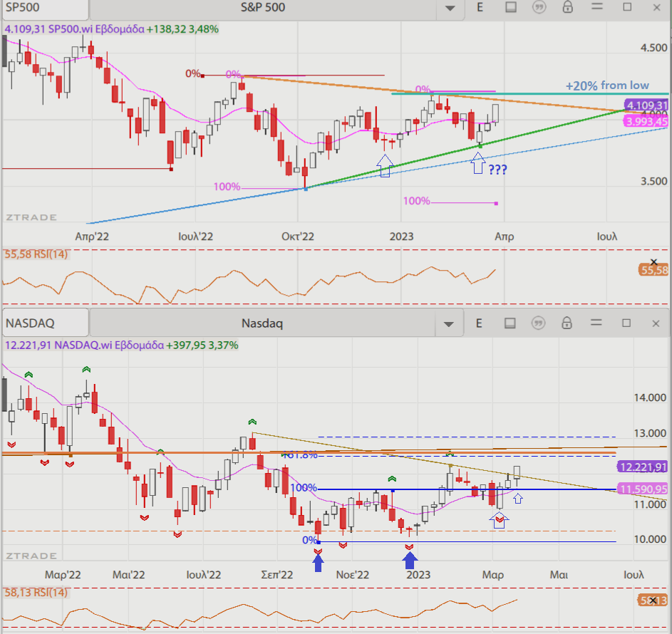This screenshot has height=634, width=672.
Task: Expand the S&P 500 instrument dropdown arrow
Action: [450, 8]
